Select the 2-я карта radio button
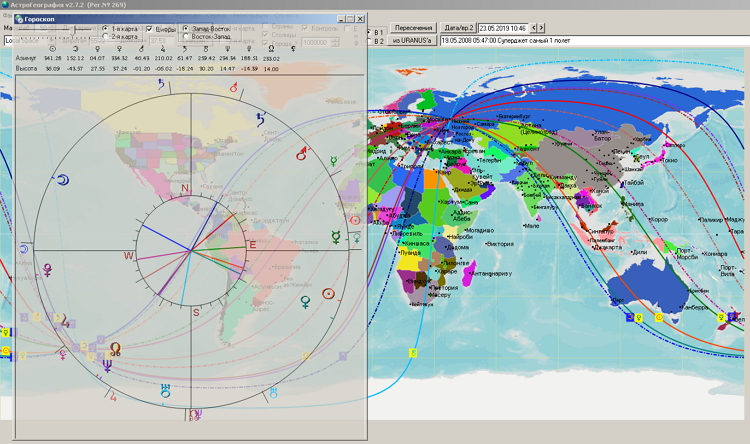Viewport: 750px width, 444px height. (x=106, y=37)
